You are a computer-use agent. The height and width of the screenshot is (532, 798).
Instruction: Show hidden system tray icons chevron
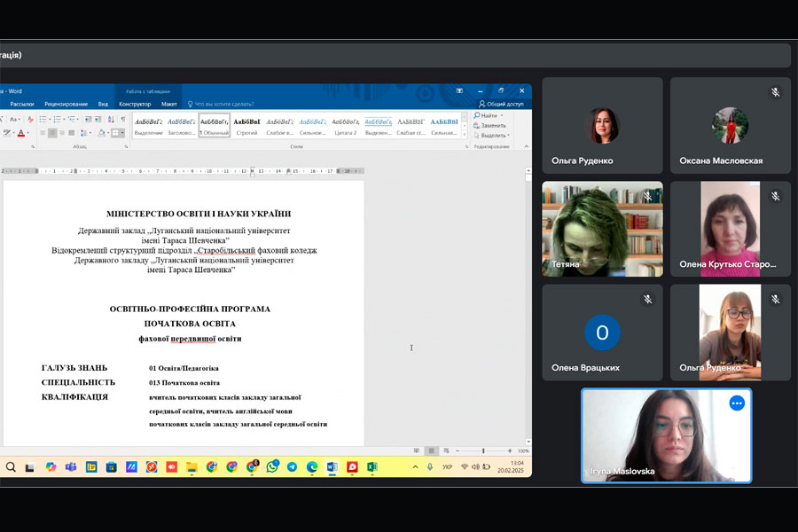point(415,466)
